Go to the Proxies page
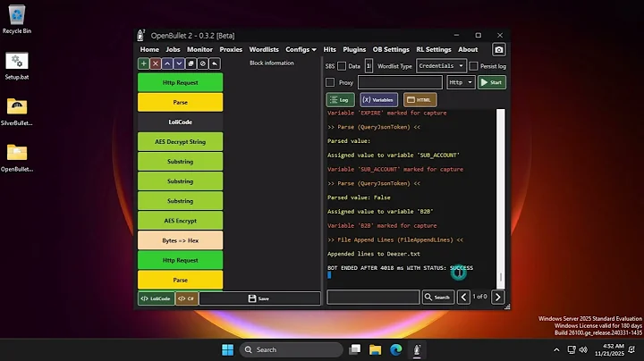Image resolution: width=644 pixels, height=361 pixels. click(231, 50)
